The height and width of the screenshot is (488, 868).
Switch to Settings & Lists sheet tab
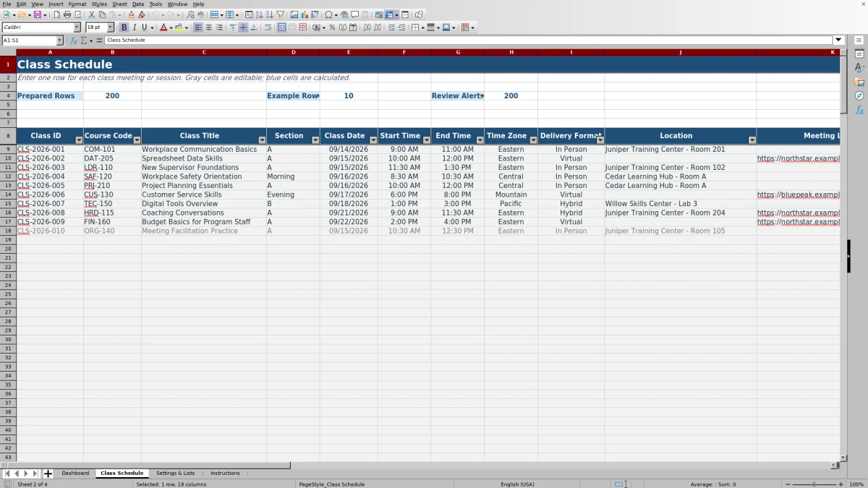click(175, 474)
